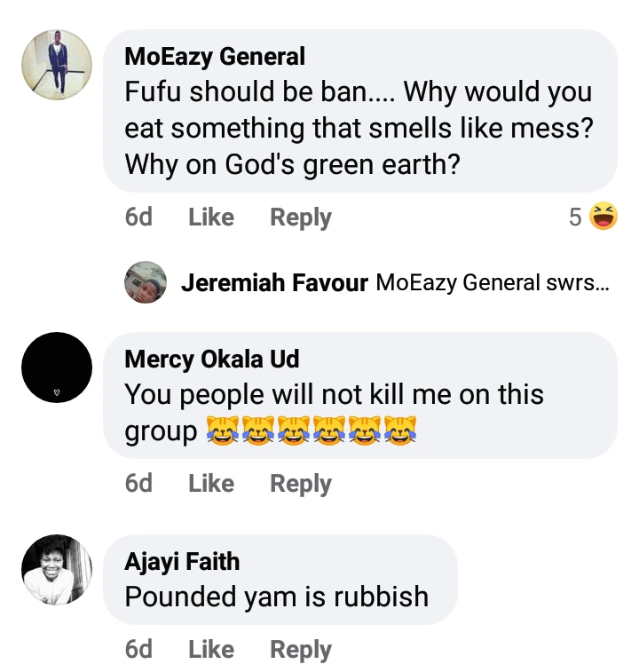Reply to MoEazy General's comment

click(x=301, y=217)
